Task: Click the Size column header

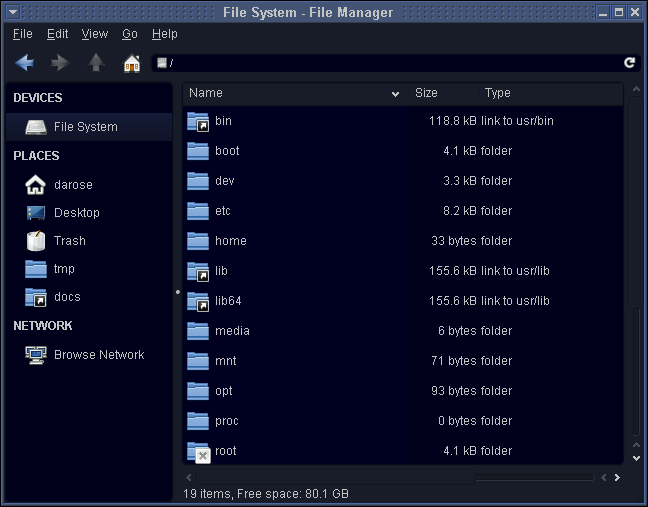Action: [x=426, y=93]
